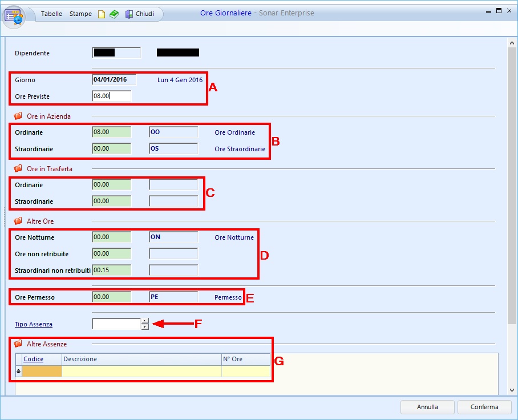Open the Stampe menu
This screenshot has height=420, width=518.
[80, 14]
